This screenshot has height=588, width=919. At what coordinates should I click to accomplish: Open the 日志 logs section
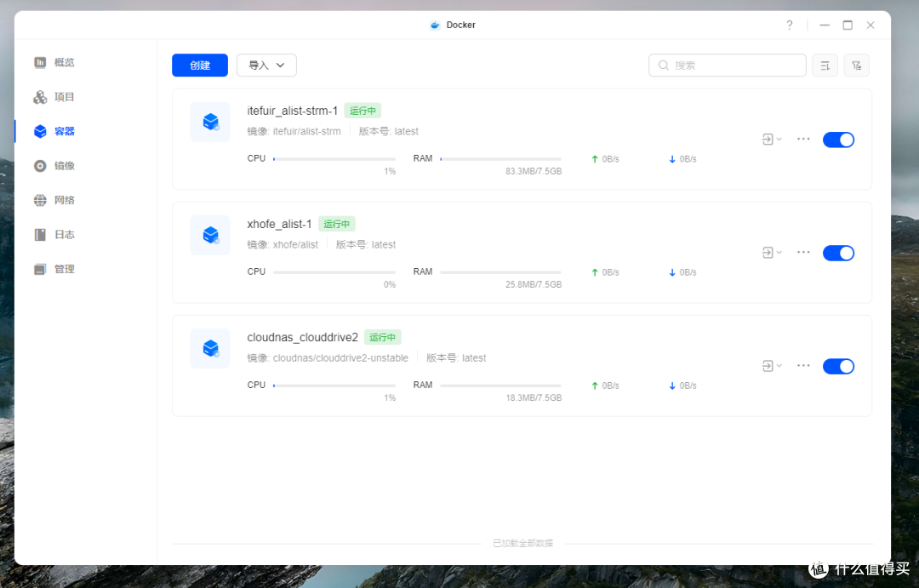coord(54,235)
